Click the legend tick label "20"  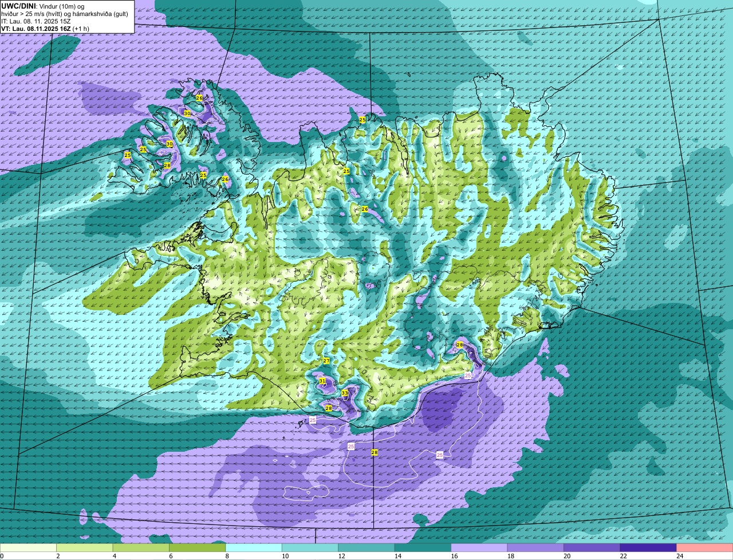567,556
